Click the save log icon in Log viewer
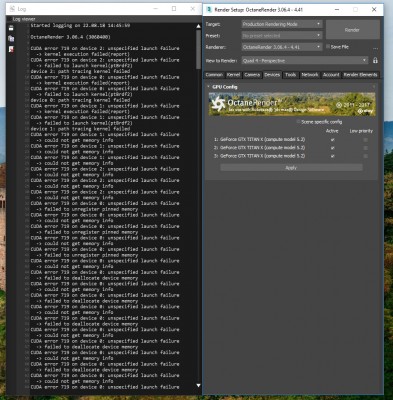Screen dimensions: 393x400 [x=11, y=28]
